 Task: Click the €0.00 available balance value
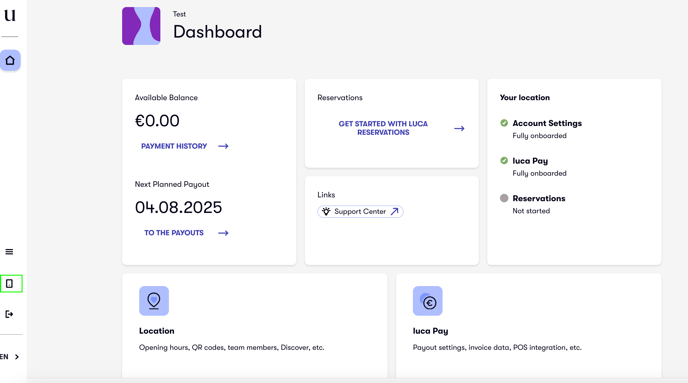click(x=157, y=121)
